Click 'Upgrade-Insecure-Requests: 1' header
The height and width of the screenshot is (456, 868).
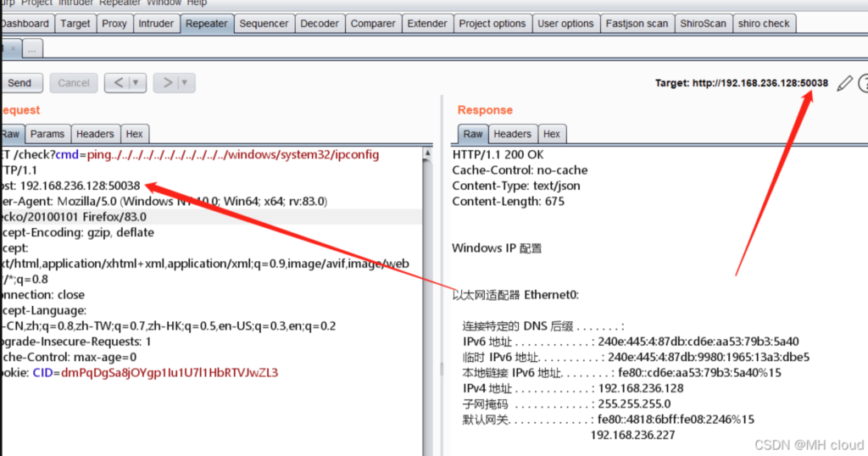(x=76, y=342)
